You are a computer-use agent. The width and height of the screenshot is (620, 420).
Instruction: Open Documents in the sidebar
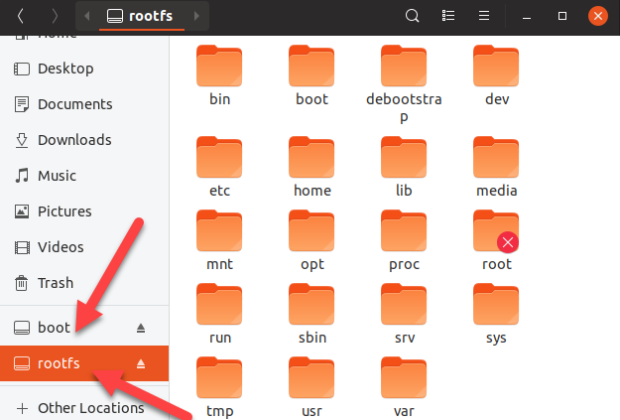(84, 104)
